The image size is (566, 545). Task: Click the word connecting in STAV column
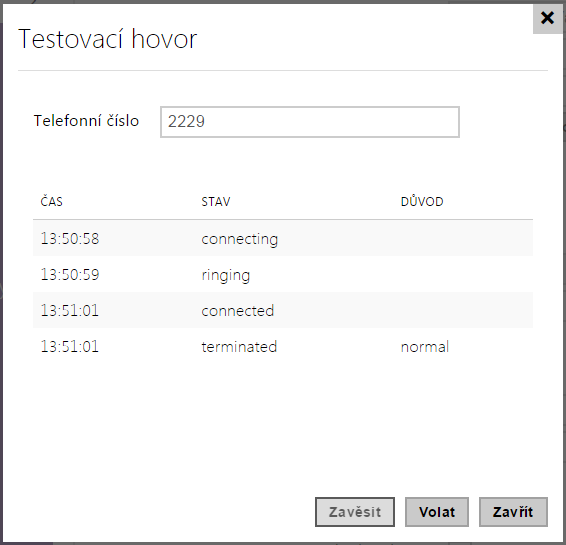pyautogui.click(x=240, y=240)
